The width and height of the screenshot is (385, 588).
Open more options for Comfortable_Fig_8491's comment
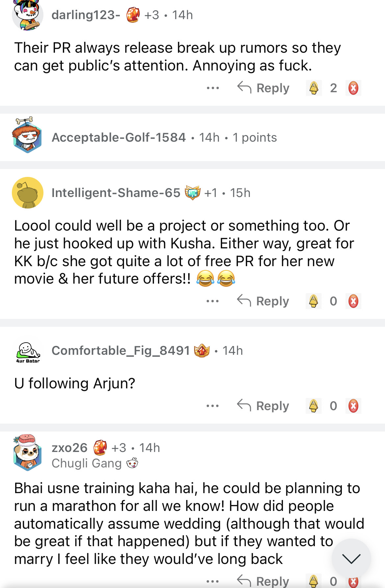[213, 406]
